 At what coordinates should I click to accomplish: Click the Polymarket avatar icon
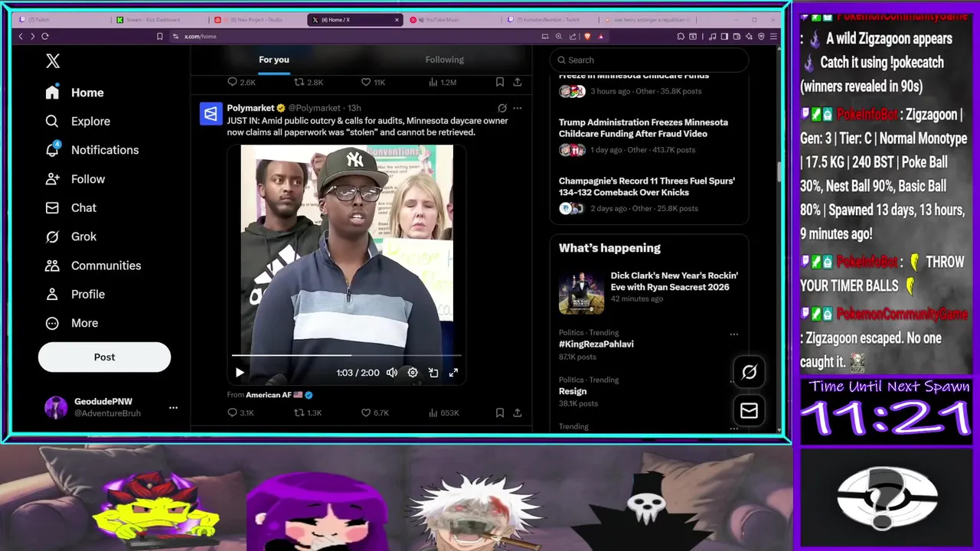[x=211, y=114]
